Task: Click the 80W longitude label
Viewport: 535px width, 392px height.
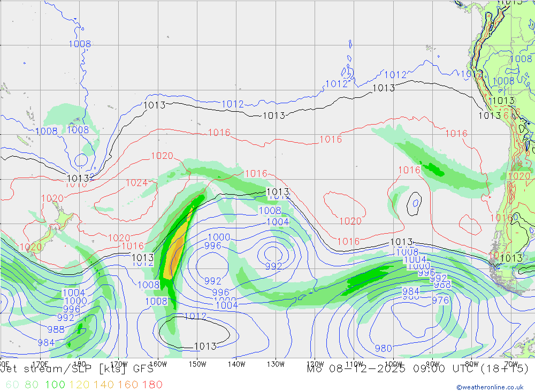Action: click(x=472, y=364)
